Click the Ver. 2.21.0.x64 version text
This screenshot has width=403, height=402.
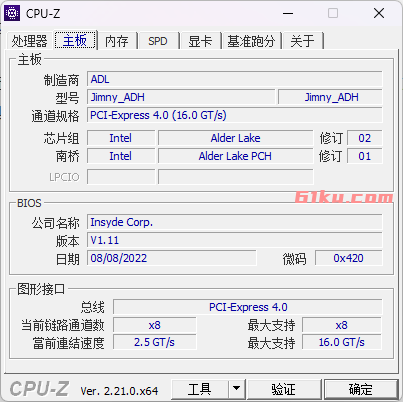pyautogui.click(x=119, y=391)
